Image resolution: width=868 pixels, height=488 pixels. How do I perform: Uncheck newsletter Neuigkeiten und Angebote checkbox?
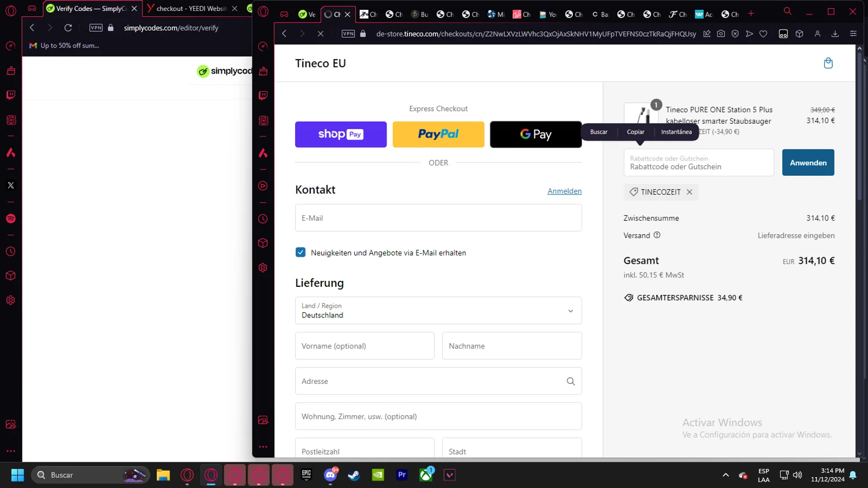click(300, 252)
